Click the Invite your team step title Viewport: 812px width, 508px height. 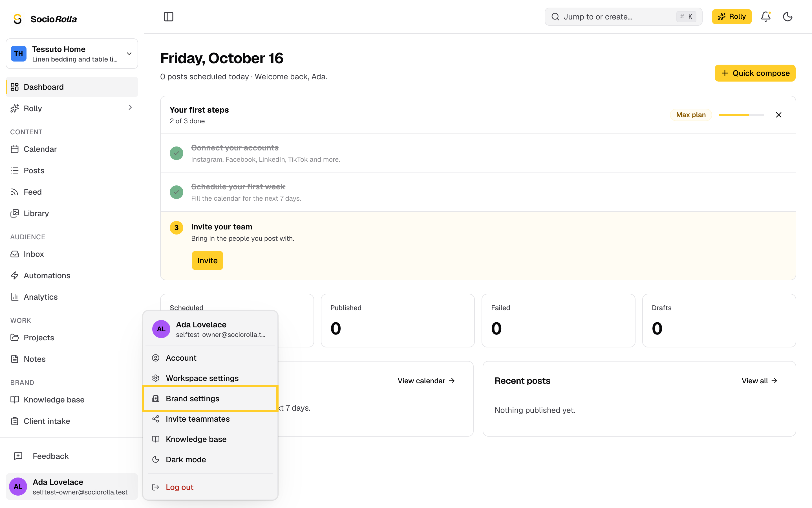click(221, 227)
